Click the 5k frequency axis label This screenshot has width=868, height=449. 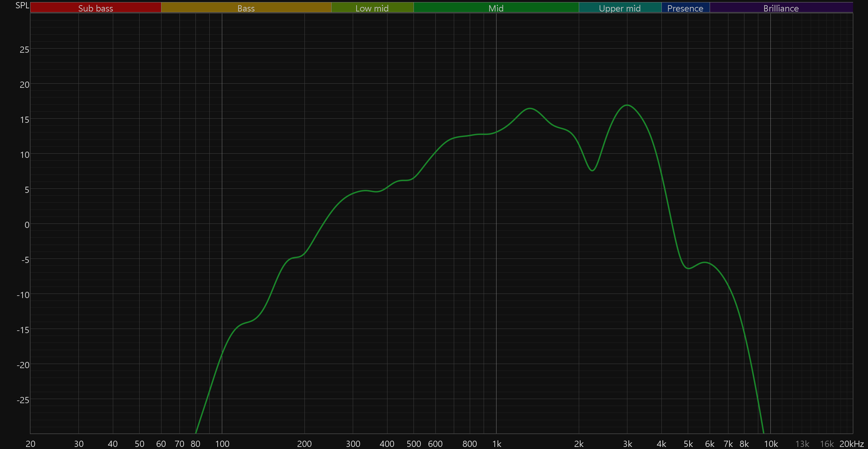click(x=688, y=444)
